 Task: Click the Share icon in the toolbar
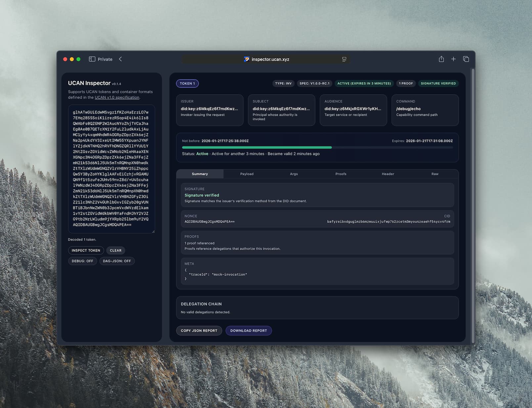pos(441,59)
